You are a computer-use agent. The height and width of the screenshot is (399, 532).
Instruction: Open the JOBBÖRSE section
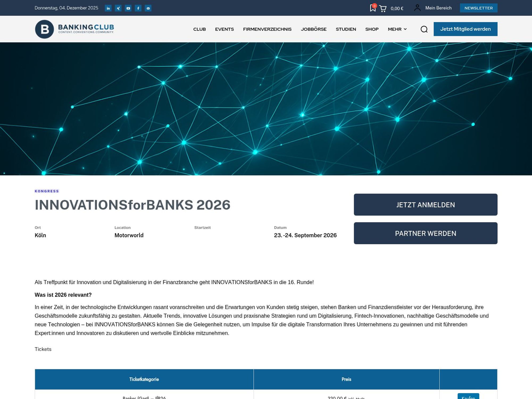pos(314,29)
